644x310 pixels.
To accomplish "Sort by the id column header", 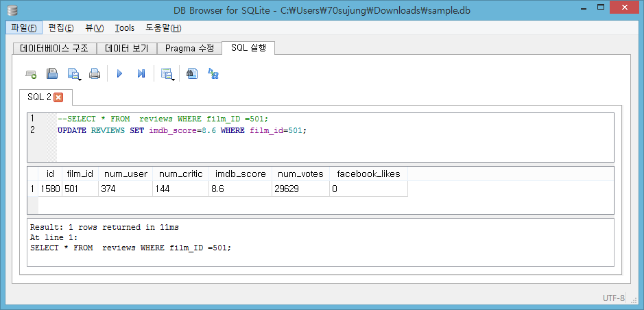I will (x=51, y=174).
